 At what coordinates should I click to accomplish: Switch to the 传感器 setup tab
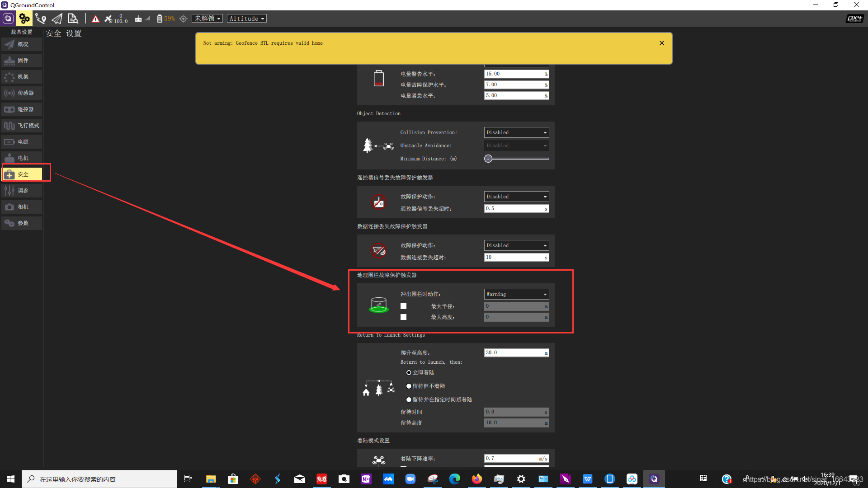coord(22,93)
